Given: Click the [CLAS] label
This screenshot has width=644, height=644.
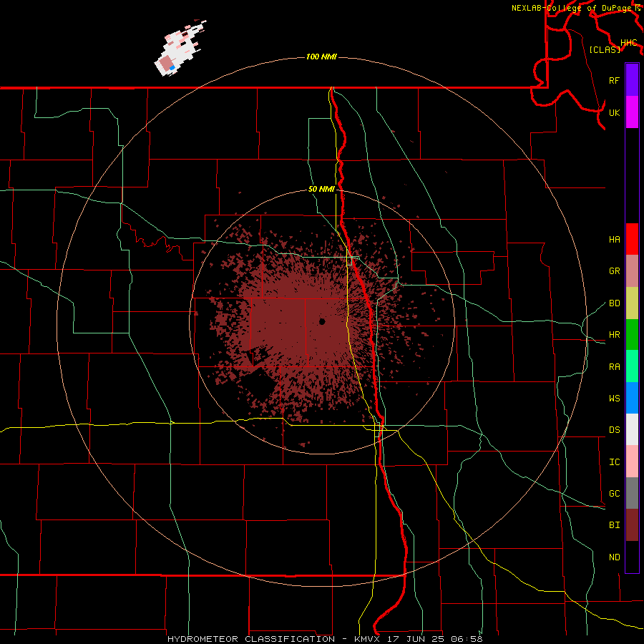Looking at the screenshot, I should [x=605, y=49].
